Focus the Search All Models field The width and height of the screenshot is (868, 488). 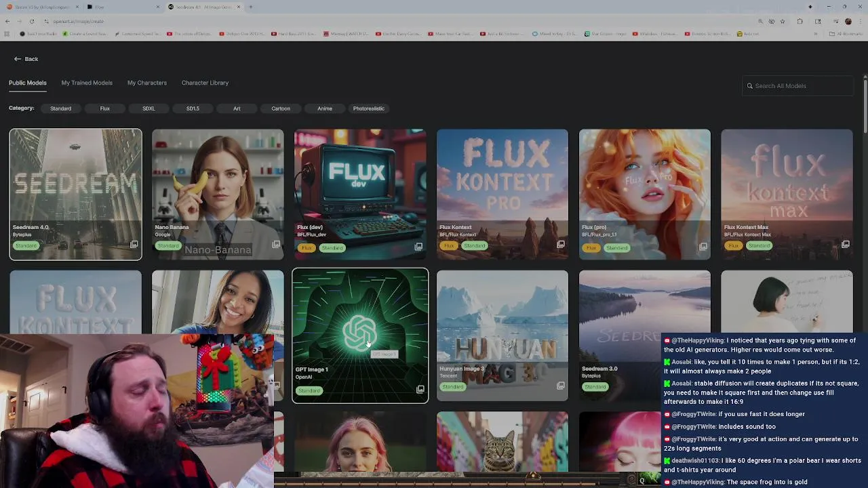tap(797, 86)
